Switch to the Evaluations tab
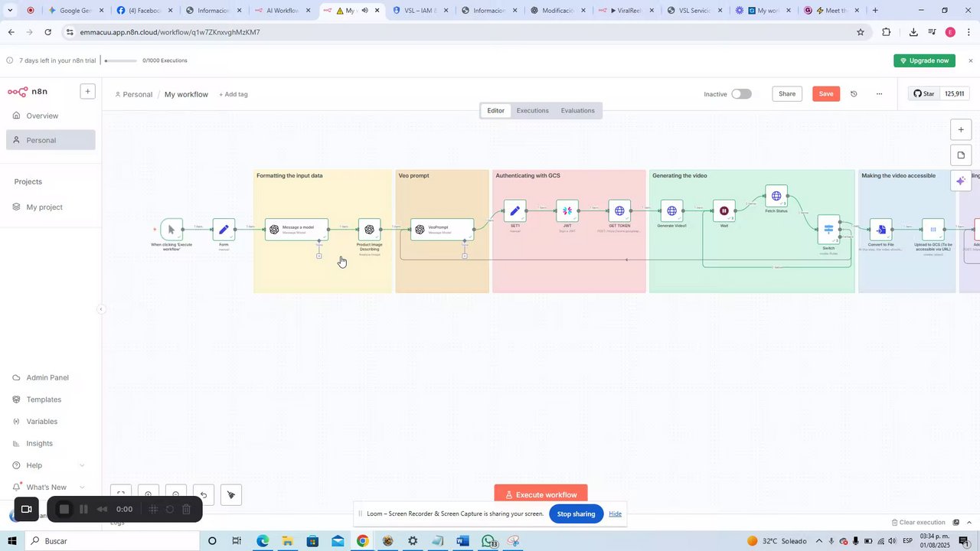The image size is (980, 551). [x=577, y=111]
